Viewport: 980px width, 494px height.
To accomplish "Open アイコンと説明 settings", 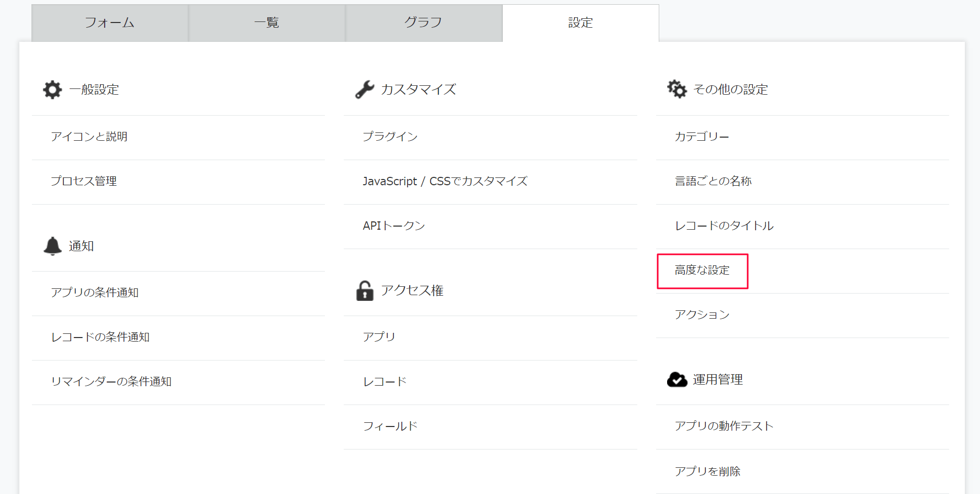I will coord(89,137).
